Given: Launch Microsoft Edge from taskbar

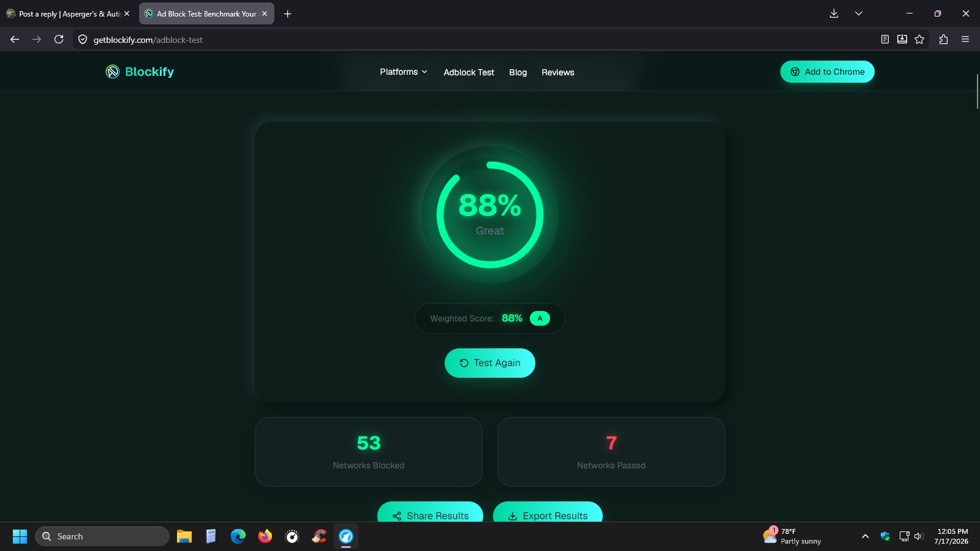Looking at the screenshot, I should (x=238, y=536).
